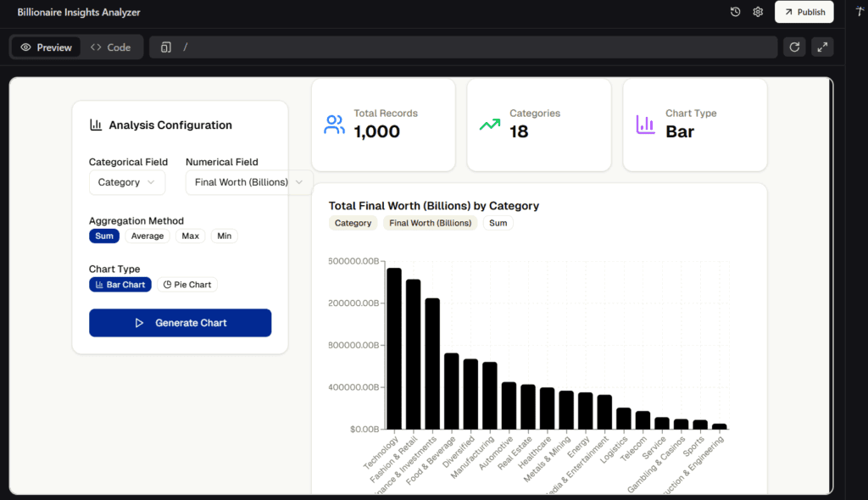868x500 pixels.
Task: Open the Numerical Field dropdown
Action: pyautogui.click(x=248, y=181)
